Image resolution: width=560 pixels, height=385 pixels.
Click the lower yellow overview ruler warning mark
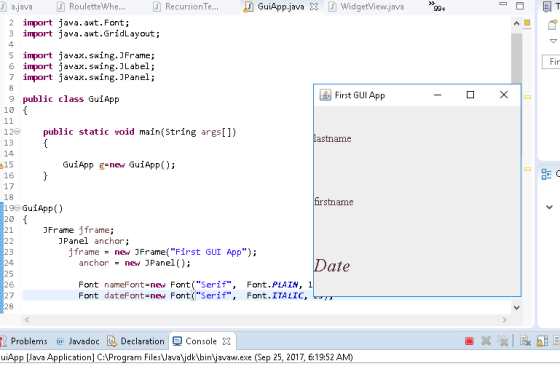(528, 169)
